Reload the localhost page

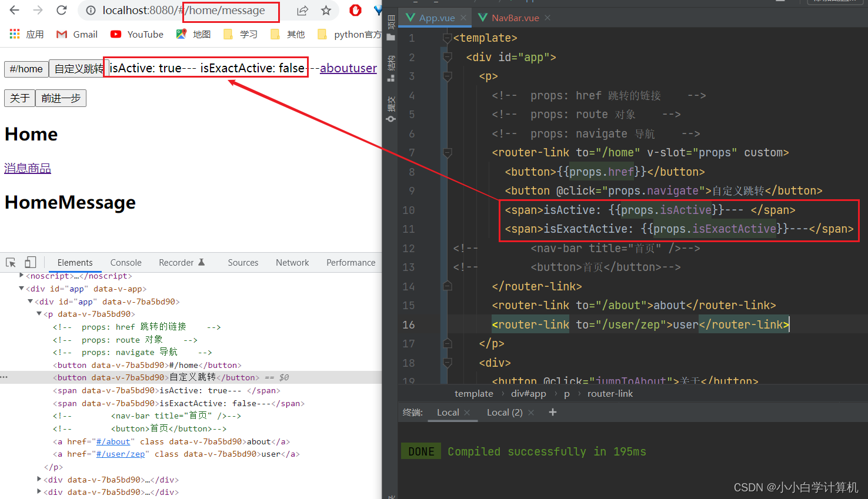61,10
